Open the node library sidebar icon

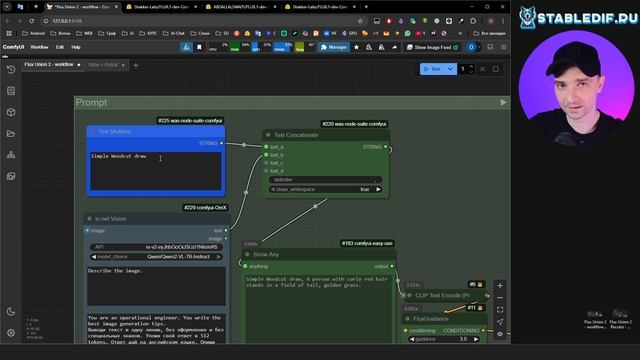click(11, 91)
